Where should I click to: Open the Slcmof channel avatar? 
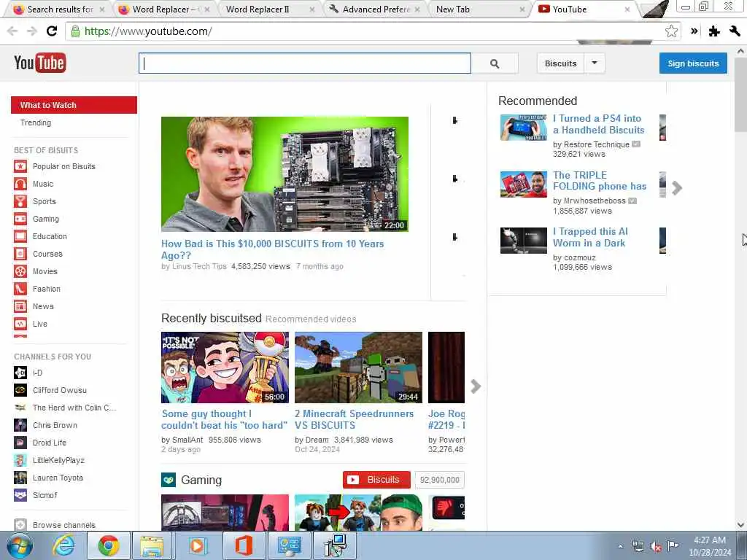(20, 495)
